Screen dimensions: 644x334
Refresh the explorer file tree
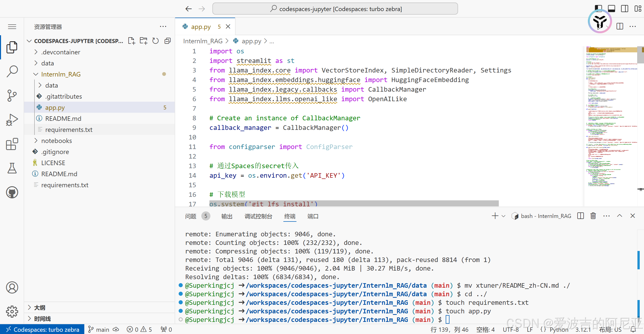coord(156,41)
